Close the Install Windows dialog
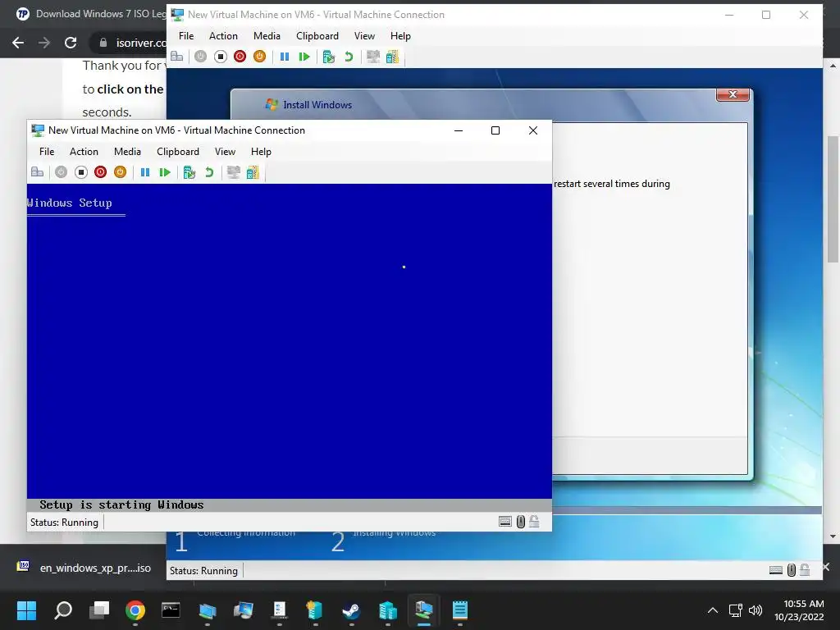The image size is (840, 630). point(733,94)
